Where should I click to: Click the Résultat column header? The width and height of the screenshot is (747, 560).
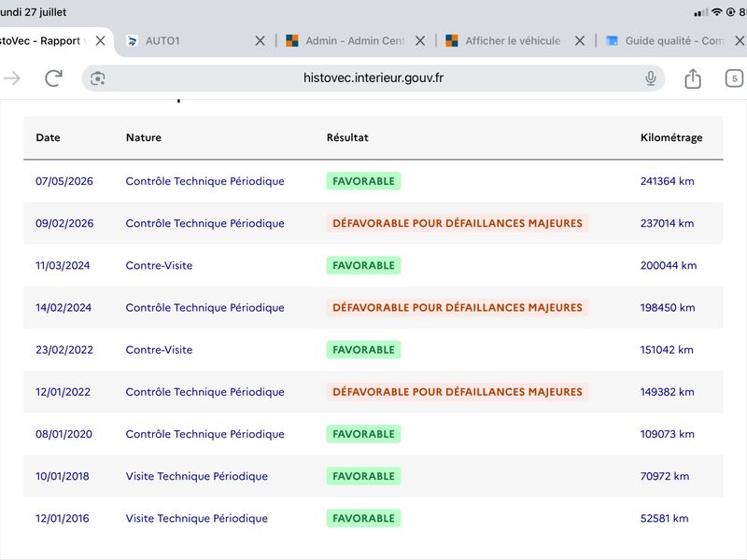point(347,137)
